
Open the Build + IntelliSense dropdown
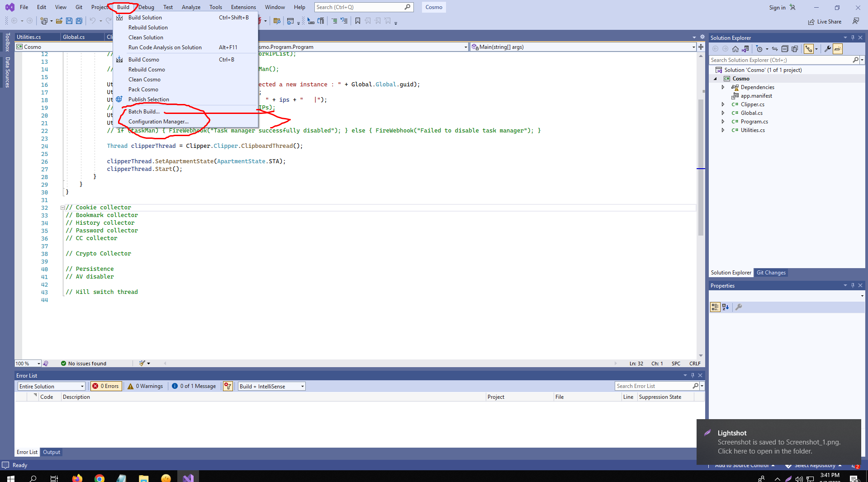pos(272,386)
